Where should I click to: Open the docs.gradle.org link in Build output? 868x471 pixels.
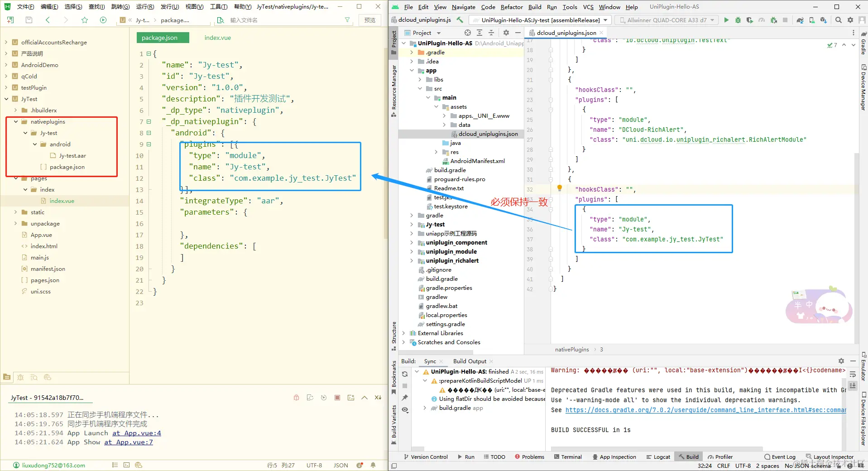(x=705, y=410)
